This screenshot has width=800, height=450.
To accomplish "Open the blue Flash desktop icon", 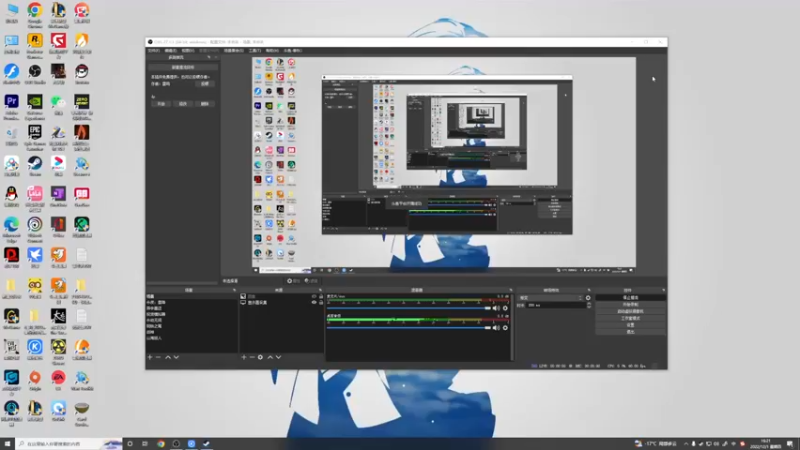I will click(x=11, y=74).
